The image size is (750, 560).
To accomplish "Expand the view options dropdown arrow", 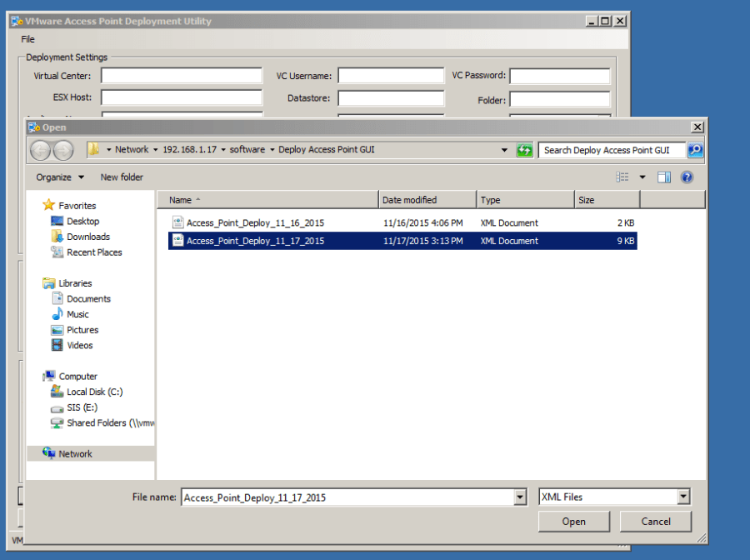I will point(642,177).
